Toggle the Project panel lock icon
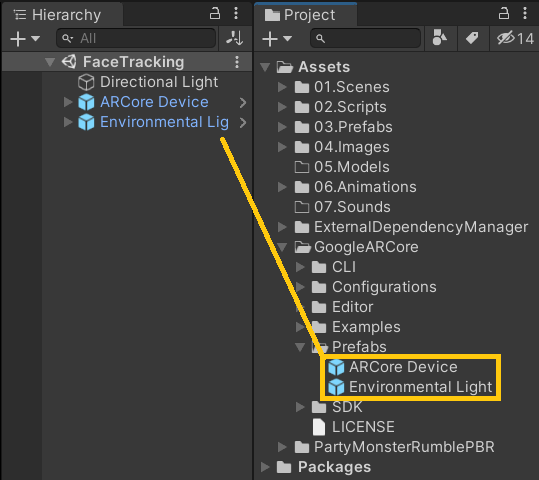Image resolution: width=539 pixels, height=480 pixels. pos(504,14)
